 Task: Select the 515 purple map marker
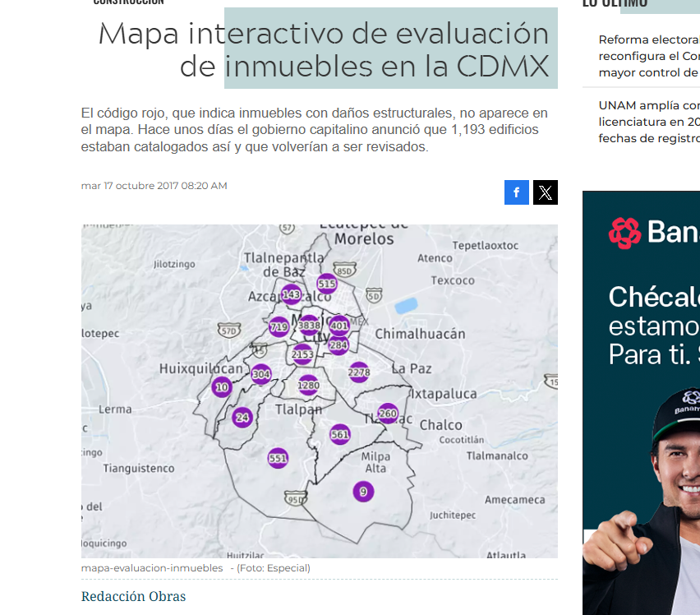327,284
